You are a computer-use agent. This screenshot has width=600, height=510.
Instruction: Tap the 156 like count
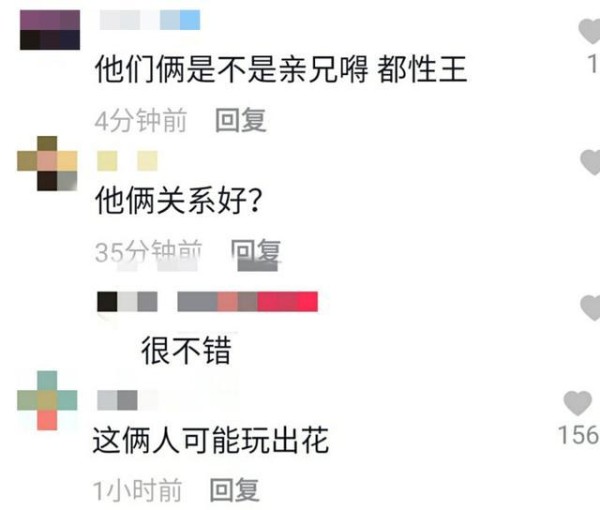[579, 435]
